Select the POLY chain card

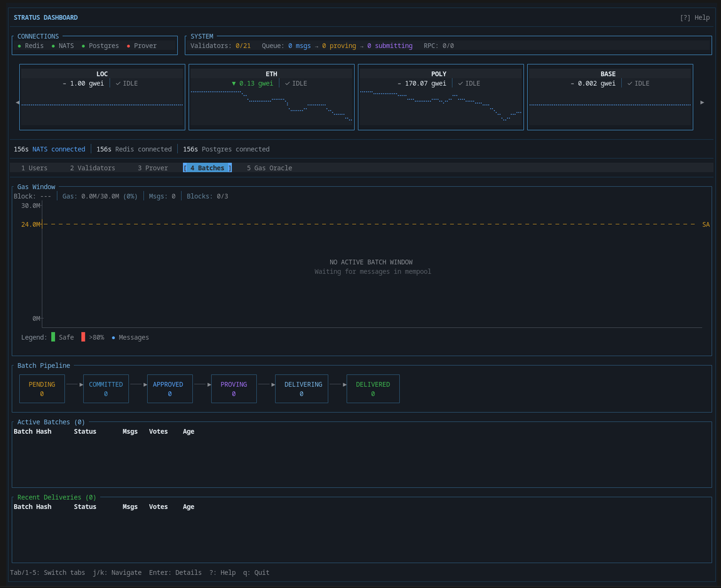[441, 97]
